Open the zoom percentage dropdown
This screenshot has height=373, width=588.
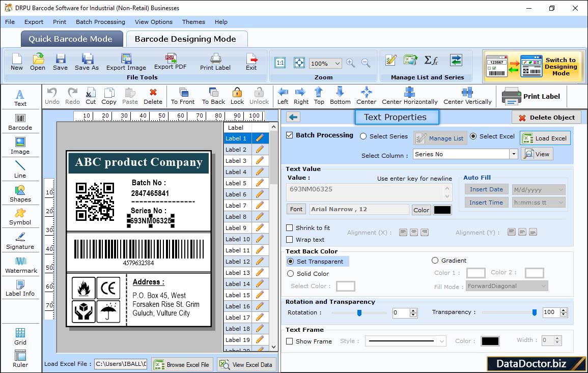pos(337,63)
